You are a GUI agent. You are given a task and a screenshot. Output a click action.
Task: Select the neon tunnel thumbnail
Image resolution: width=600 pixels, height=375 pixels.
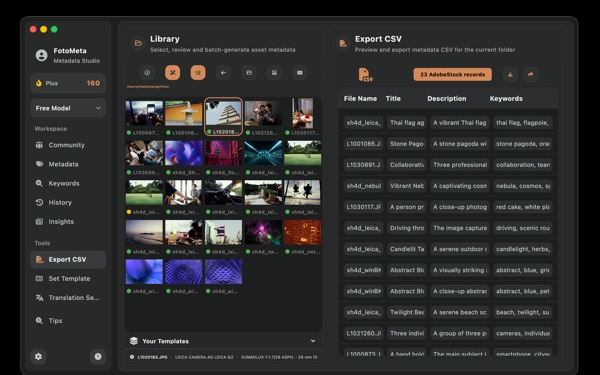coord(263,153)
